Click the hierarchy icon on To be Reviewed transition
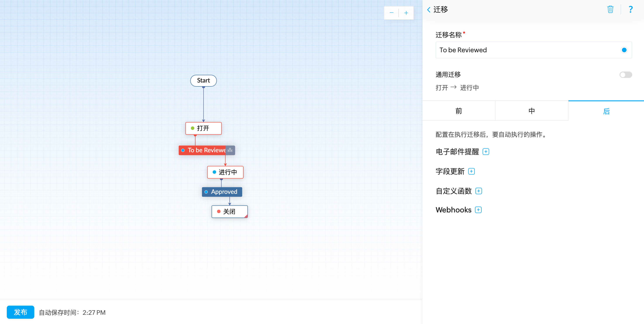Screen dimensions: 644x324 point(230,150)
